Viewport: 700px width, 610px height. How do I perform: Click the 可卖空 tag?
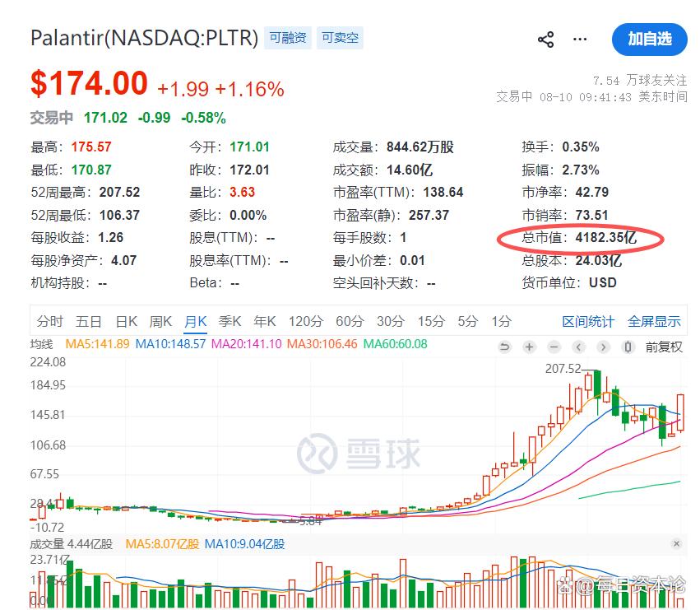pyautogui.click(x=341, y=38)
